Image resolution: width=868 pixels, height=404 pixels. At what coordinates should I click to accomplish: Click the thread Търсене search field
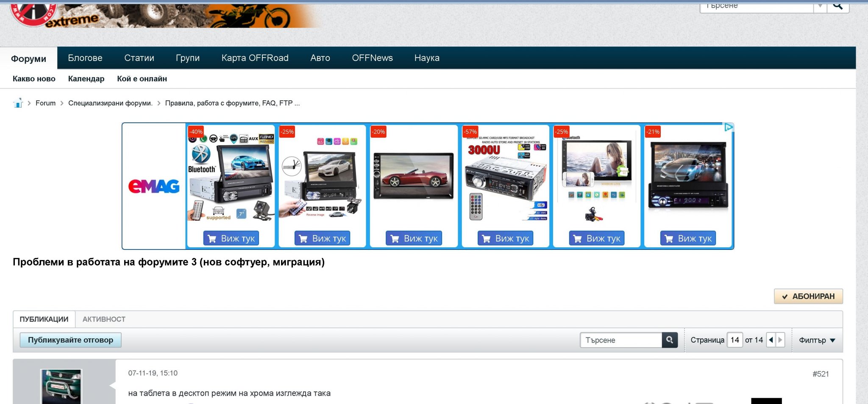(x=621, y=340)
